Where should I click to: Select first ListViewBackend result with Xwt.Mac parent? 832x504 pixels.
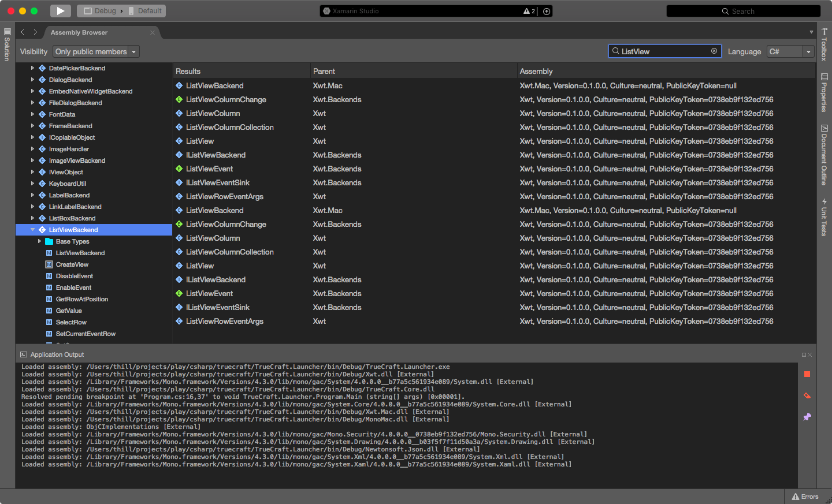coord(495,85)
